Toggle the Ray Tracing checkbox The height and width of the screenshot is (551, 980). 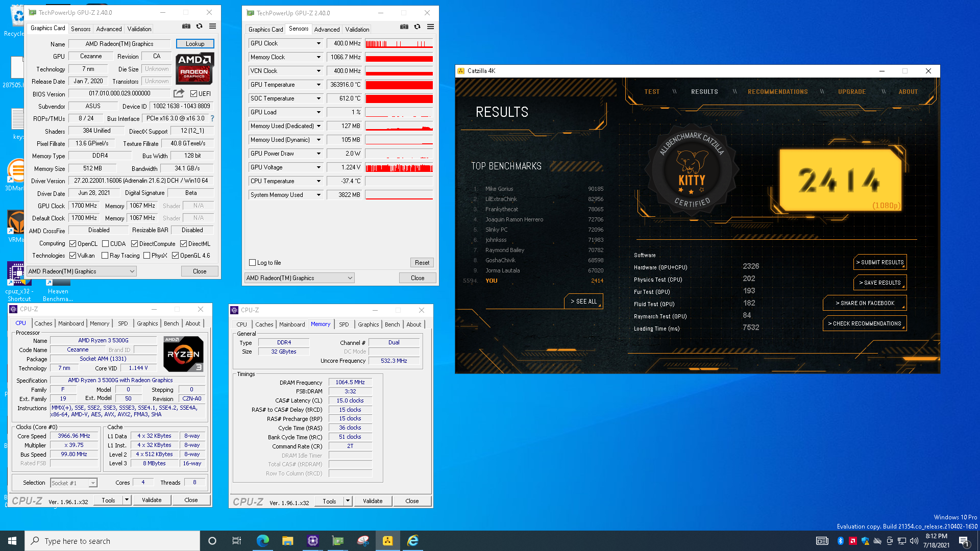(105, 256)
